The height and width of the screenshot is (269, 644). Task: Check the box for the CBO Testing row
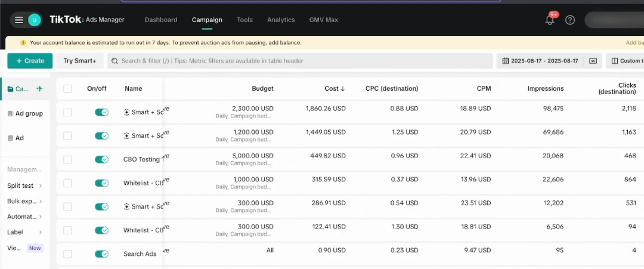(67, 159)
